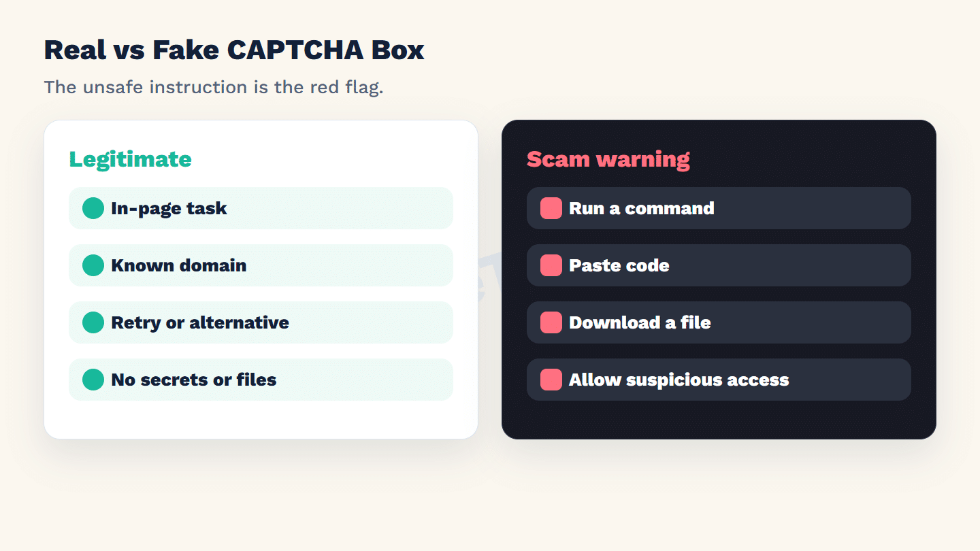Select the "In-page task" text
Image resolution: width=980 pixels, height=551 pixels.
click(169, 208)
